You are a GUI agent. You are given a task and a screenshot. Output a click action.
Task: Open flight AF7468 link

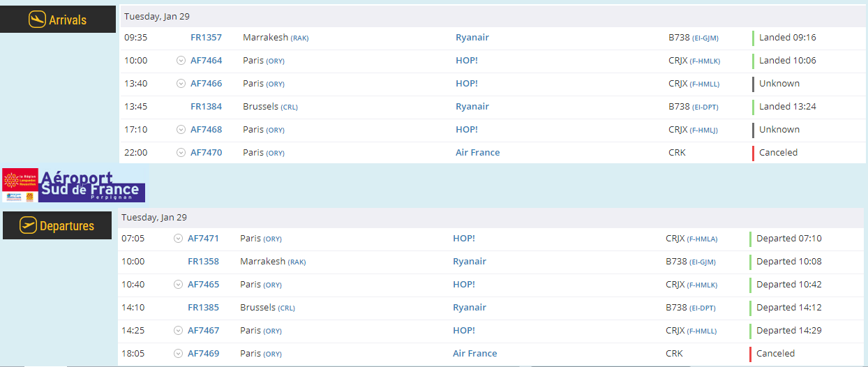206,130
